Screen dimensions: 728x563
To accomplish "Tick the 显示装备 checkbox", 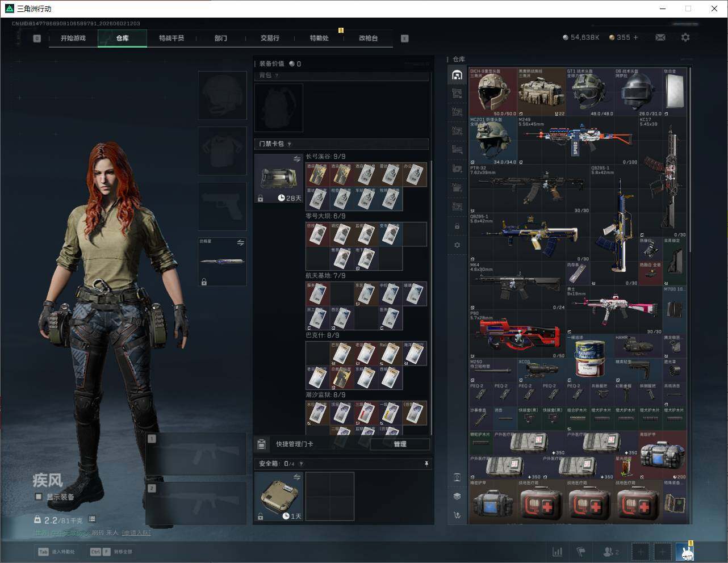I will pyautogui.click(x=39, y=497).
